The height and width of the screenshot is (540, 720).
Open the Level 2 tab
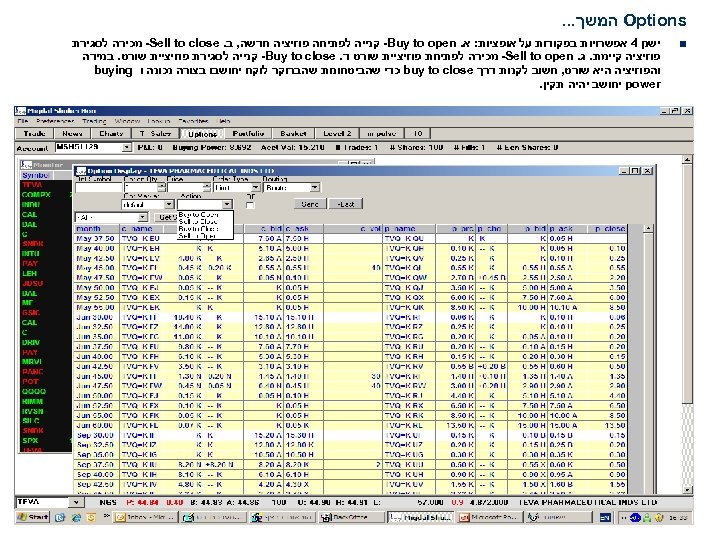(337, 134)
